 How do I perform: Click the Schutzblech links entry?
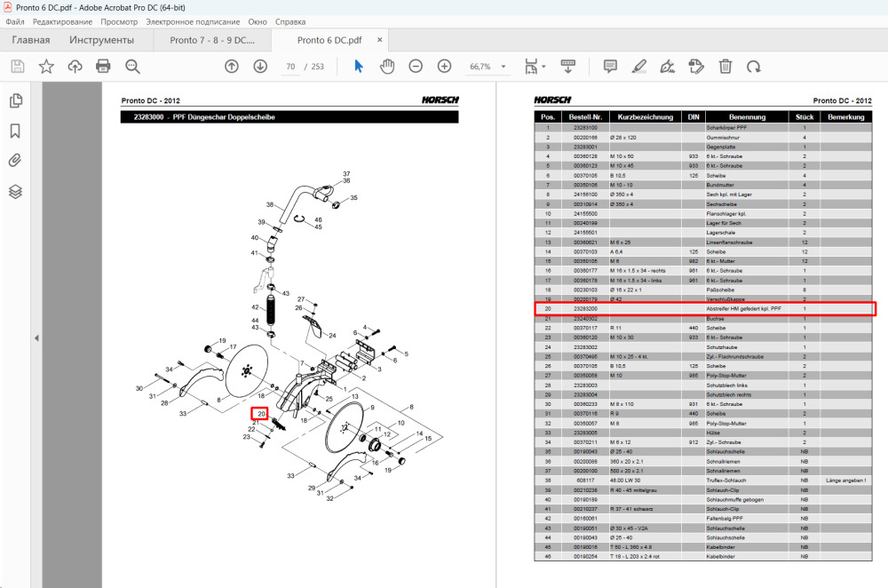(x=726, y=385)
